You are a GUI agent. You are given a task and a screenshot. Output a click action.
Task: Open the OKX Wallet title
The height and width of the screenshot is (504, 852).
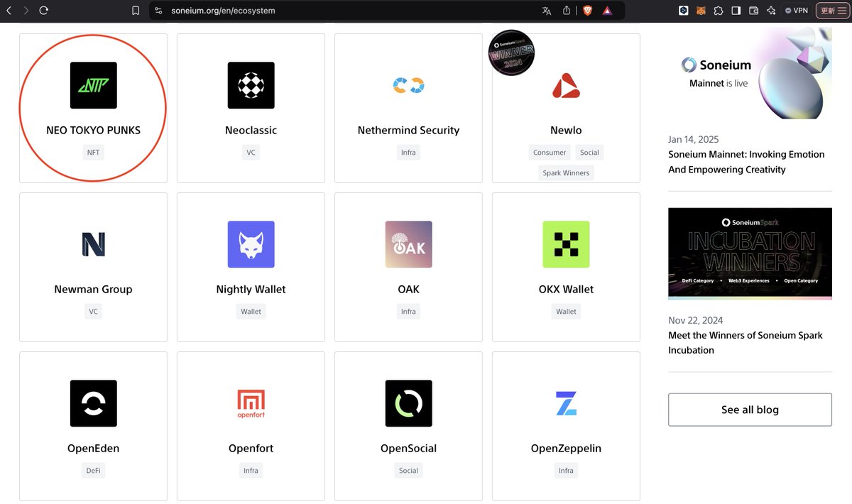coord(566,289)
